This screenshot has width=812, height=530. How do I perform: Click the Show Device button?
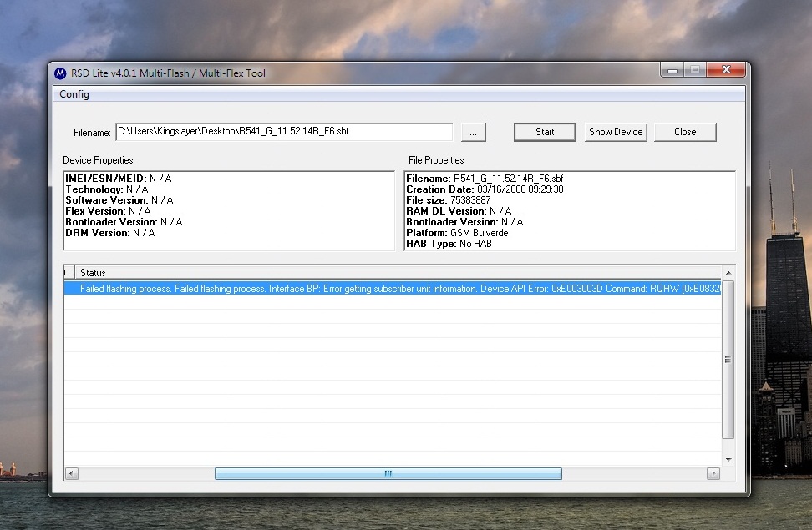tap(616, 132)
